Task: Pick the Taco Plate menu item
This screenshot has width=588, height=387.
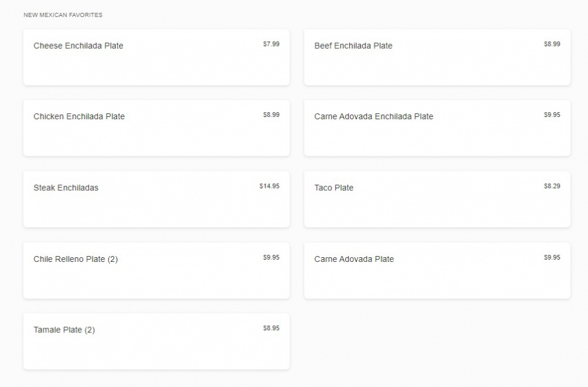Action: [x=437, y=200]
